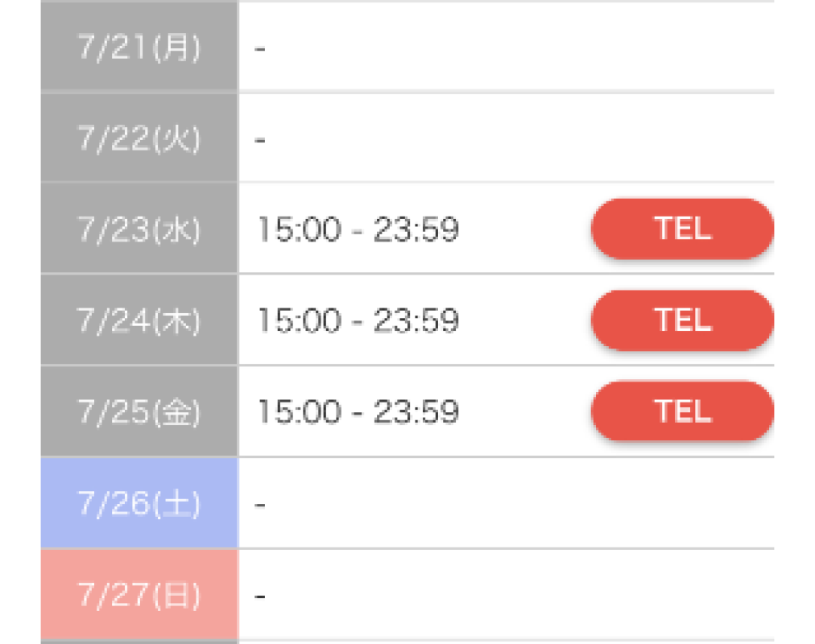Select the 7/22(火) date cell

click(x=139, y=138)
